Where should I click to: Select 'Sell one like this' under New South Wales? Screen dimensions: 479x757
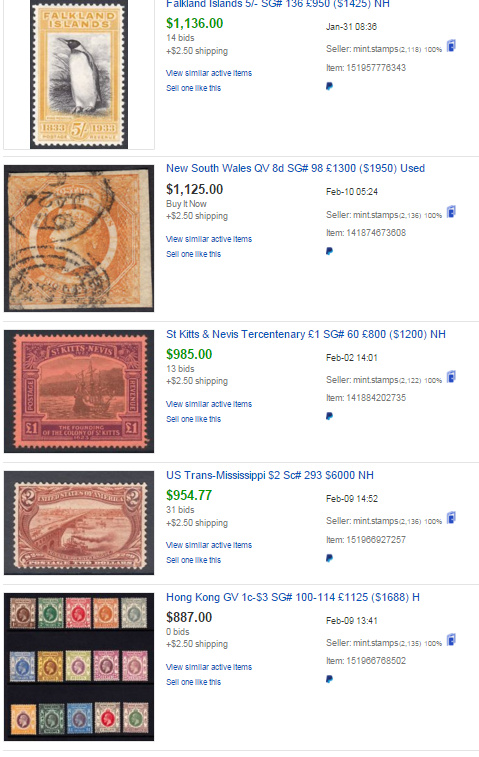193,254
